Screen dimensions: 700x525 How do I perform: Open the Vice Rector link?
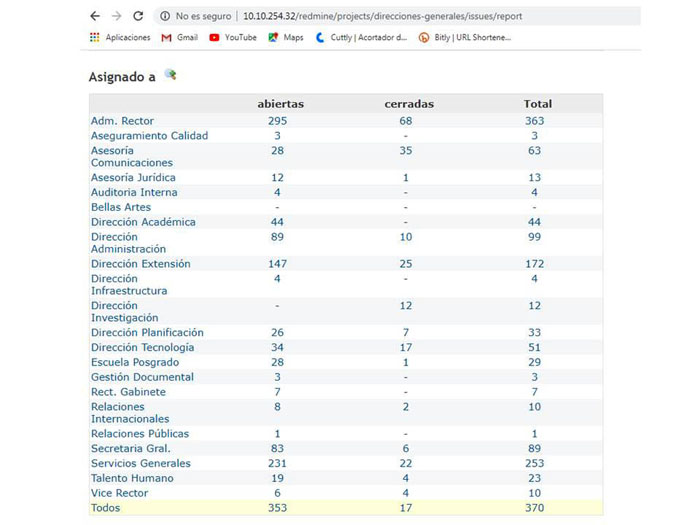[119, 493]
